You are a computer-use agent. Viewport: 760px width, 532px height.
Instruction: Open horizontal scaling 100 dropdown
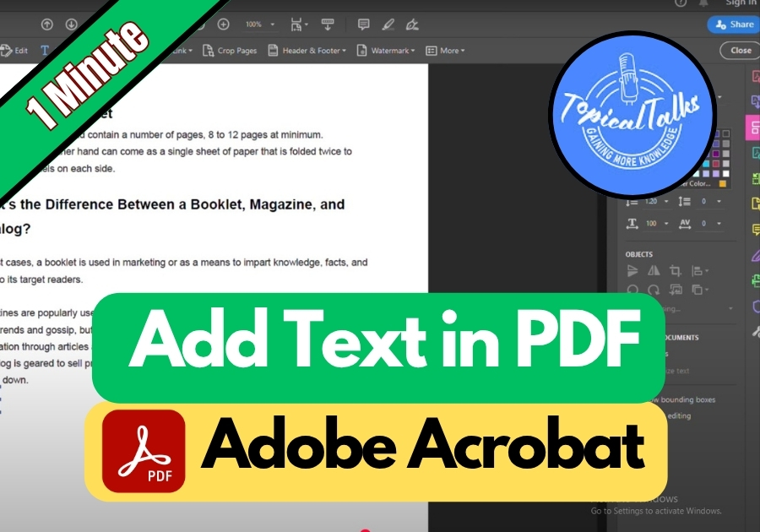666,224
